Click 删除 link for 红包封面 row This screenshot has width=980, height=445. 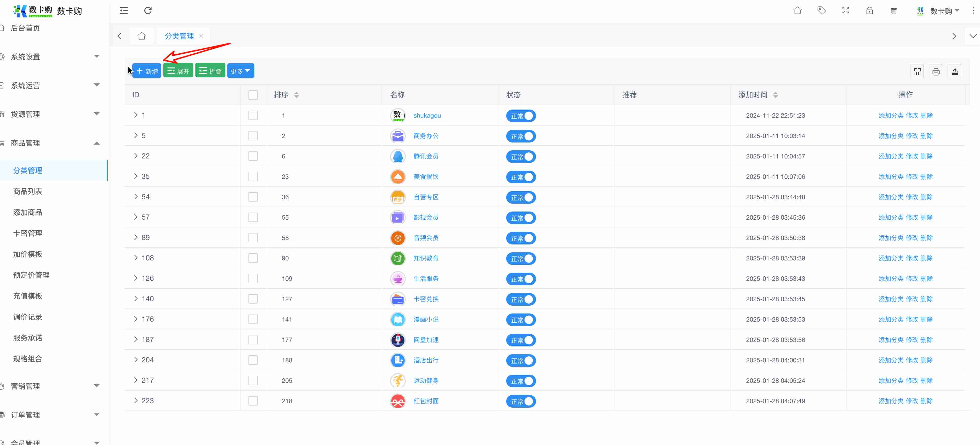[x=926, y=401]
